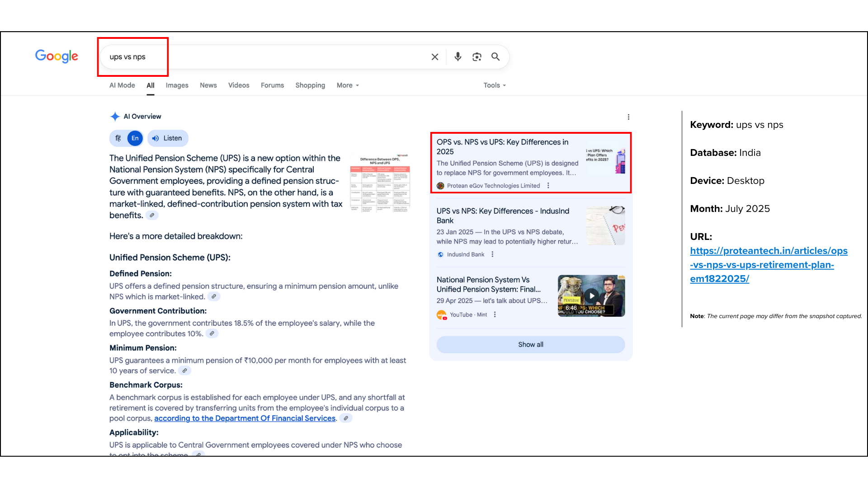Click the magnifier search button
Viewport: 868px width, 488px height.
[495, 57]
